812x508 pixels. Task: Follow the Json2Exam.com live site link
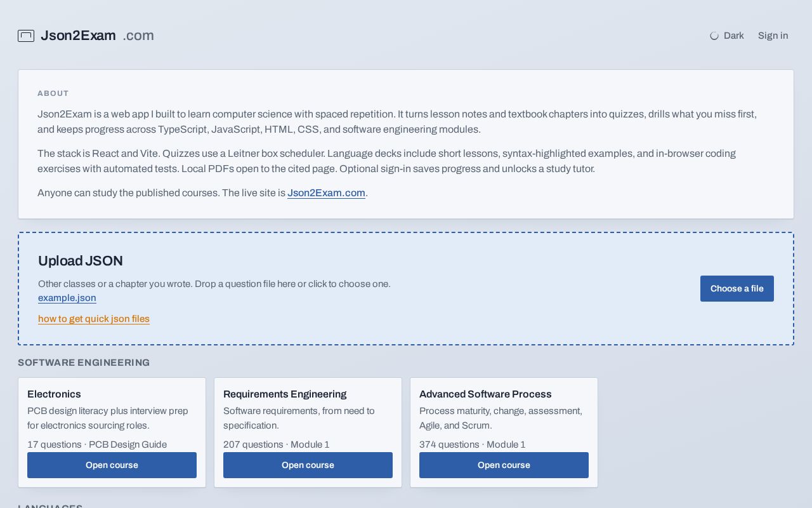(x=326, y=193)
